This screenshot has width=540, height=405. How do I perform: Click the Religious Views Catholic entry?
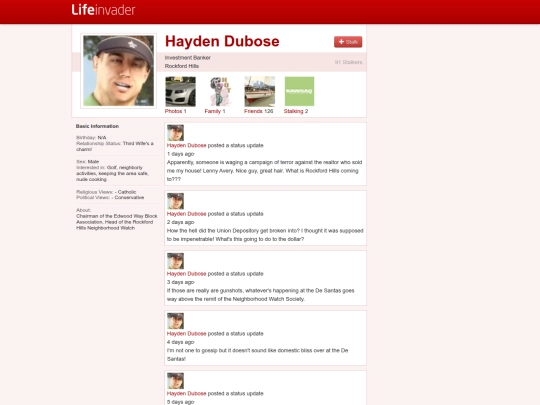tap(106, 192)
